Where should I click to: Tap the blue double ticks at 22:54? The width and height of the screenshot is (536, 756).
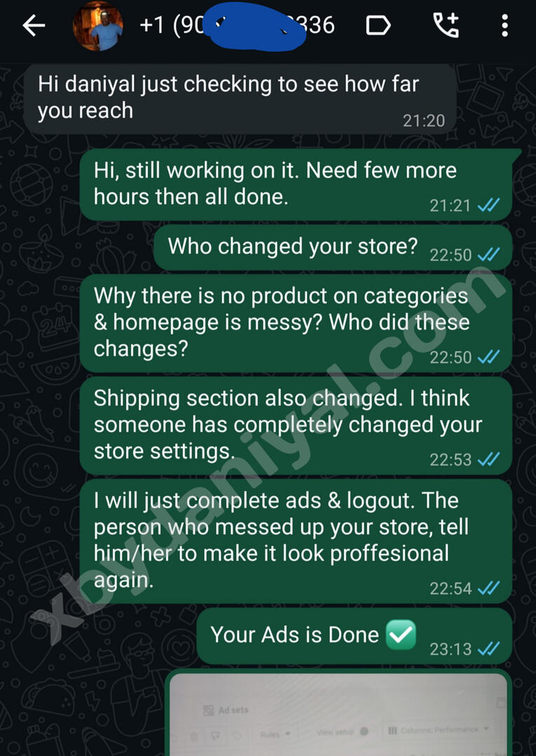[x=488, y=588]
